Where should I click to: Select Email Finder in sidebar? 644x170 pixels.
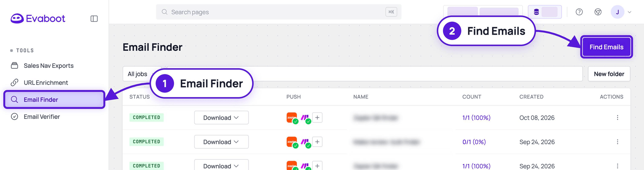[54, 100]
